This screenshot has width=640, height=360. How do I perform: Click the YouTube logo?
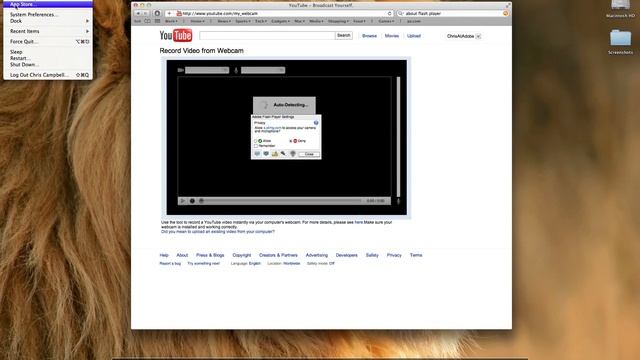pos(176,36)
